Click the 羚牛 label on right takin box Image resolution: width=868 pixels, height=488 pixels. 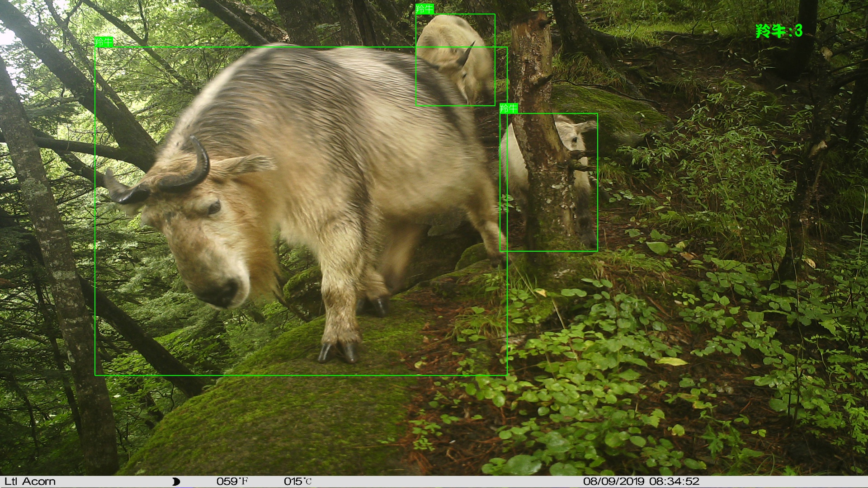[x=509, y=108]
